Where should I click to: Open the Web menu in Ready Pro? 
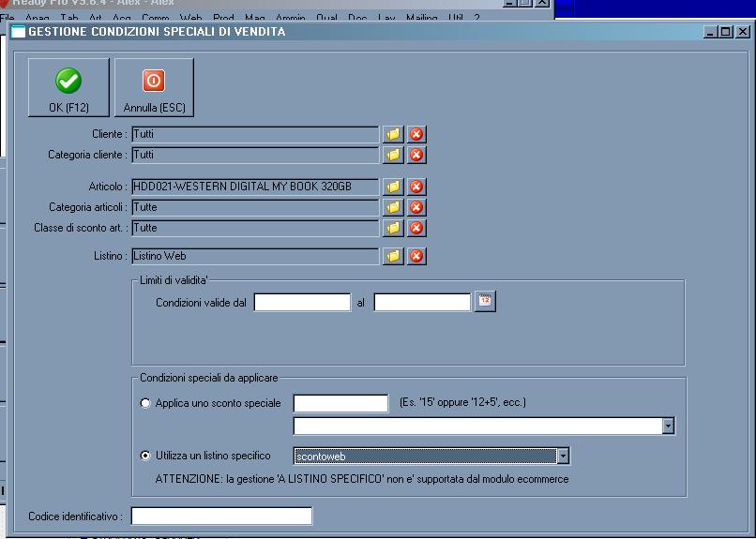pos(190,19)
